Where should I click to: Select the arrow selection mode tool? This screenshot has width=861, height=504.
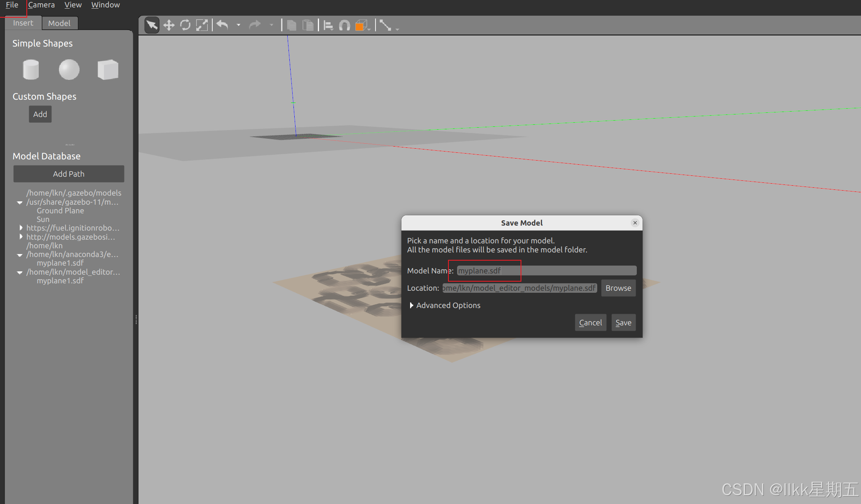152,26
